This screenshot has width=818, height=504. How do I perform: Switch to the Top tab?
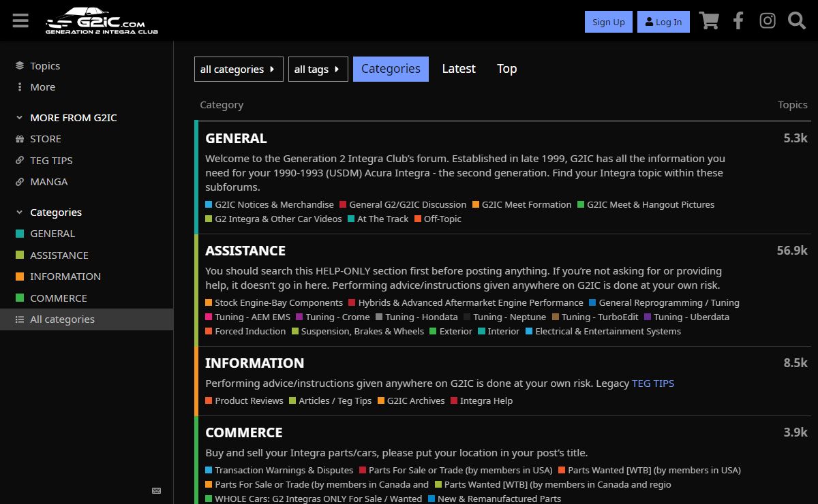tap(506, 69)
